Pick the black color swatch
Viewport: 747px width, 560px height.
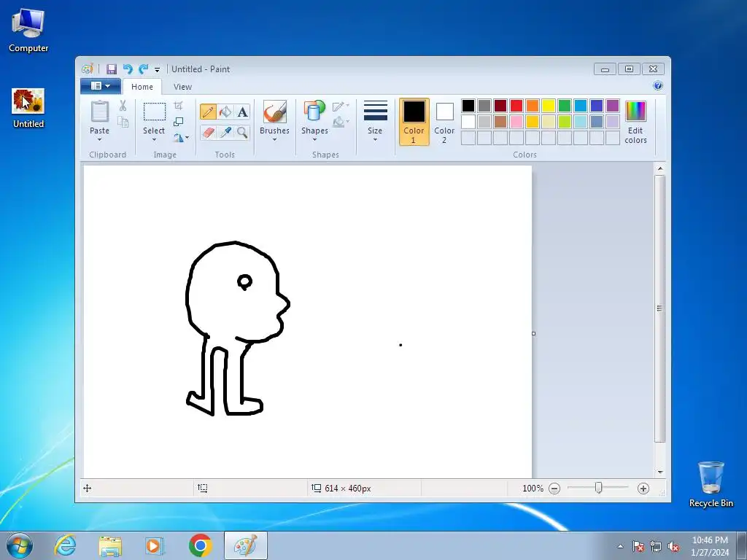click(x=468, y=106)
